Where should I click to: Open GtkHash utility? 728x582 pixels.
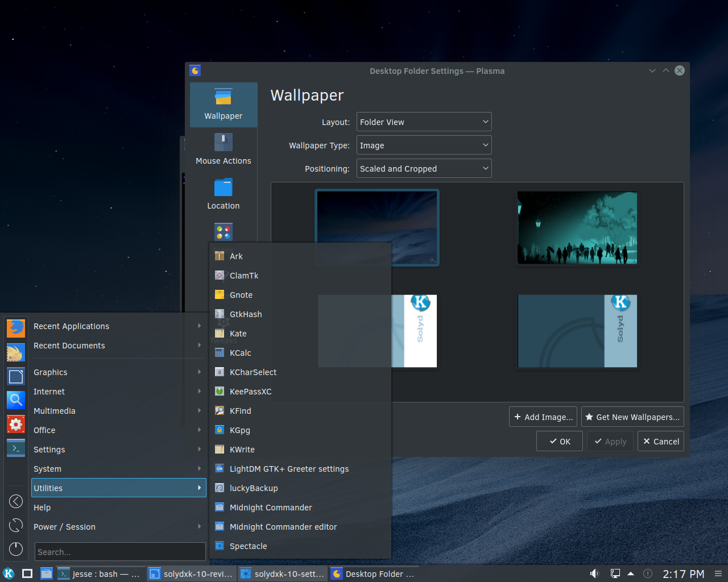tap(300, 314)
